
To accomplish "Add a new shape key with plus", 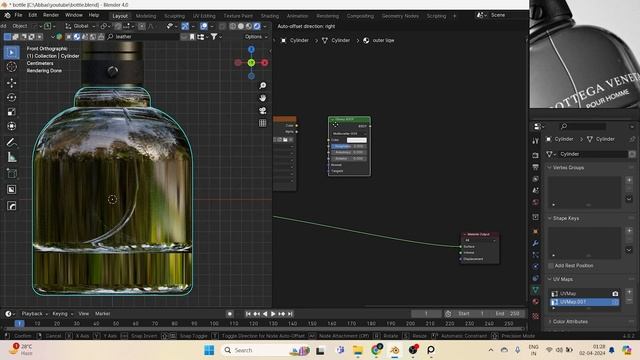I will [x=629, y=231].
